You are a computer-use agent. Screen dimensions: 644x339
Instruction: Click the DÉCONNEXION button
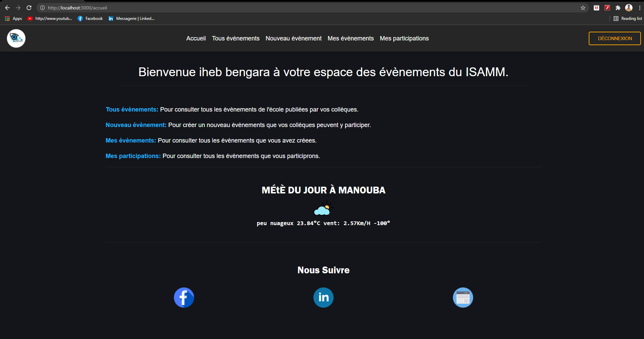[614, 38]
